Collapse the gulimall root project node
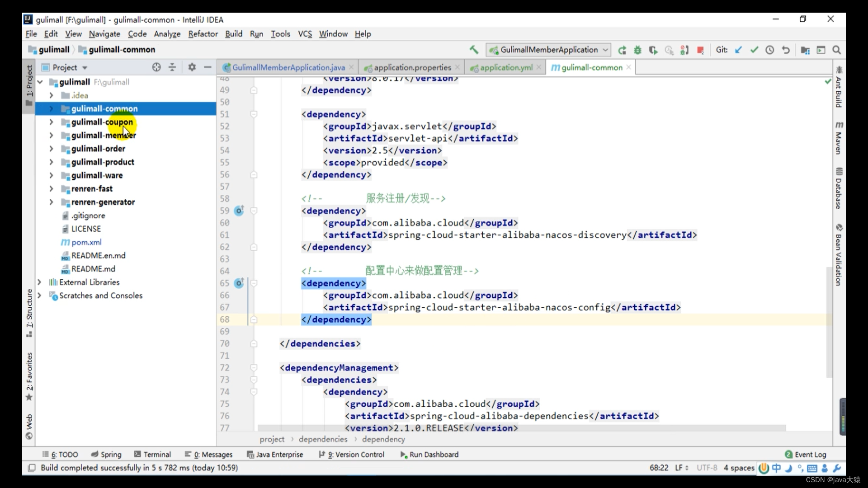Image resolution: width=868 pixels, height=488 pixels. [x=40, y=82]
